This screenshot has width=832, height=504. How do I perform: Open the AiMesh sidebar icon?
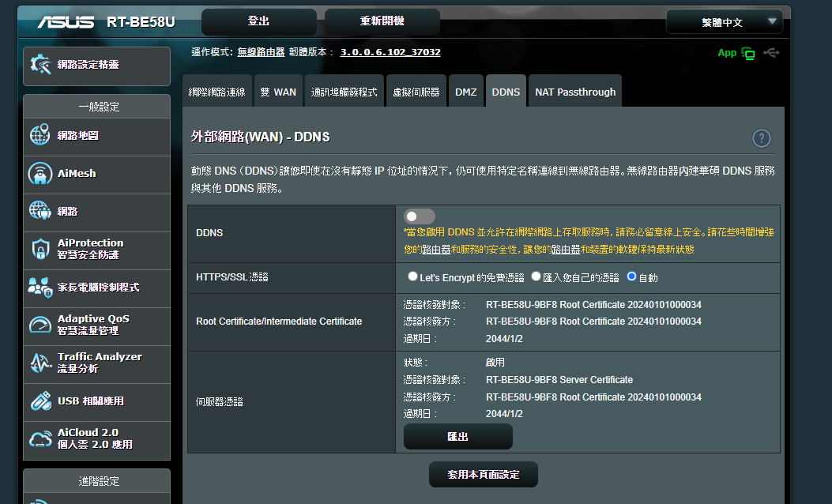click(40, 174)
